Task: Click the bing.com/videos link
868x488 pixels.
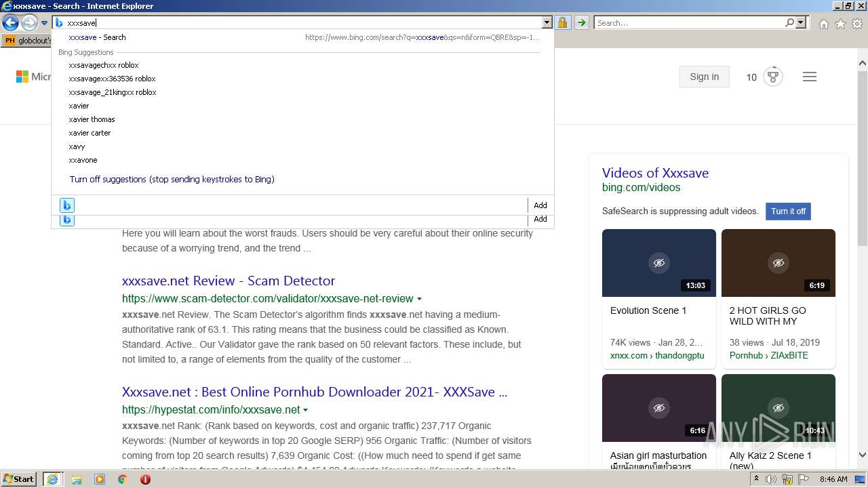Action: coord(641,188)
